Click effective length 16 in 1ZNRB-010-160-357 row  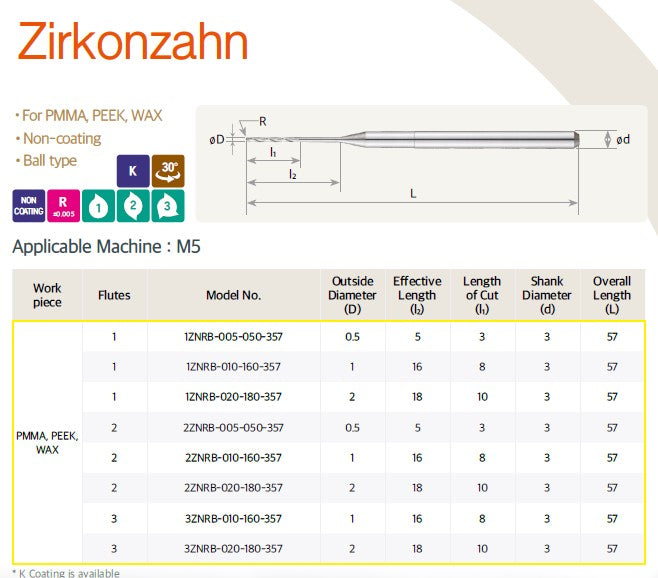click(417, 367)
